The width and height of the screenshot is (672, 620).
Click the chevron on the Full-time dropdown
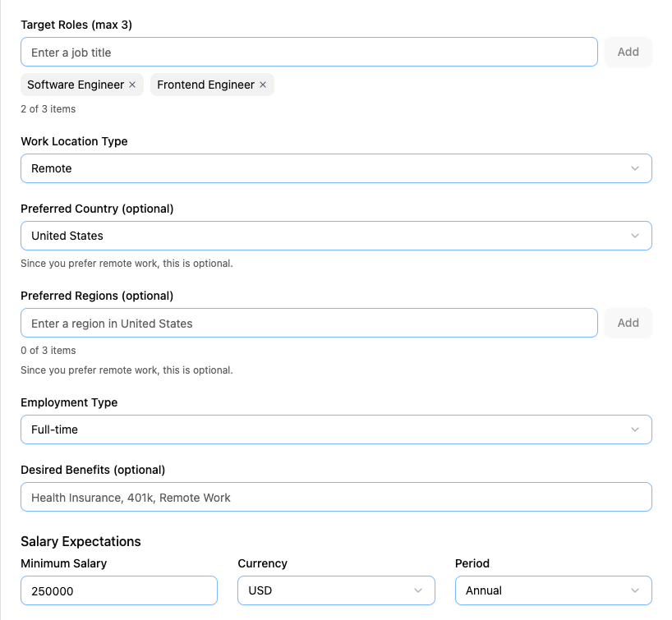pos(635,429)
